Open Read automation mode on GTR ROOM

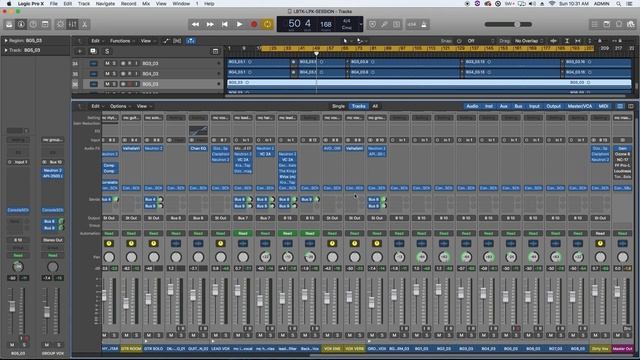131,233
